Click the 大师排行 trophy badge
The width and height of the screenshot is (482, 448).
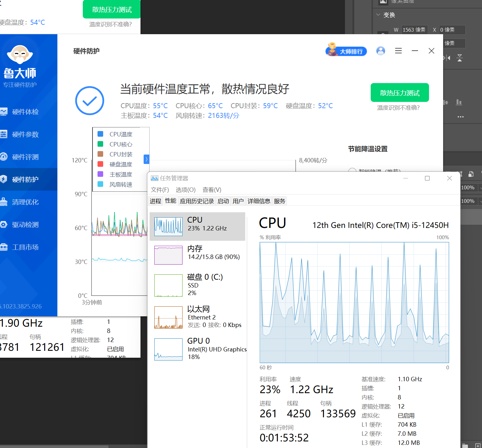click(x=346, y=50)
